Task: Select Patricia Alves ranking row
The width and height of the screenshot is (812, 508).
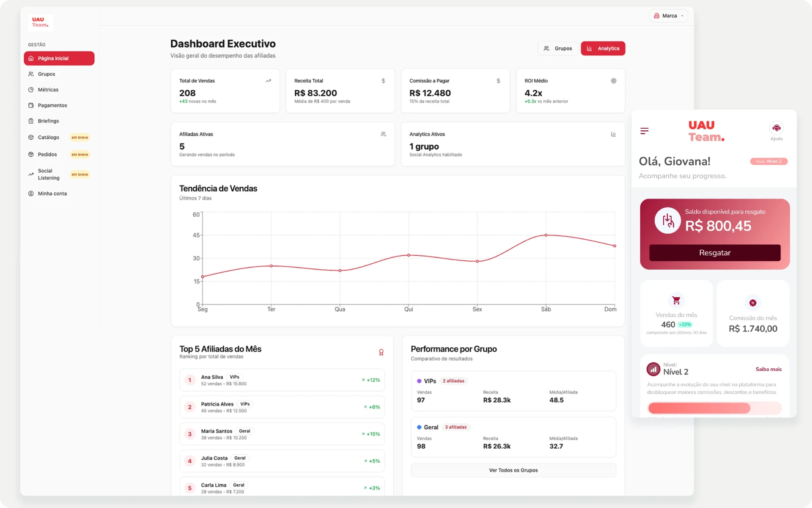Action: point(282,407)
